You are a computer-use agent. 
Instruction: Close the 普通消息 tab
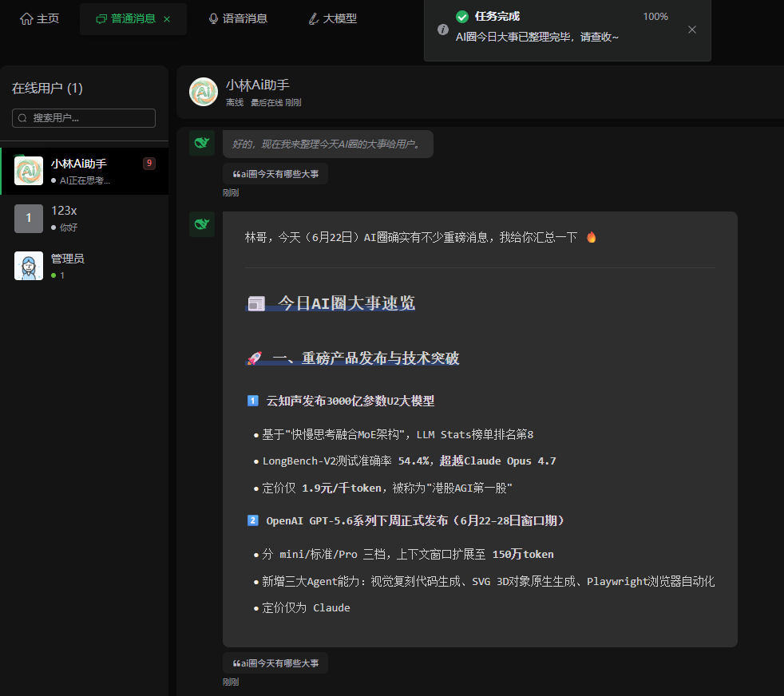point(167,19)
